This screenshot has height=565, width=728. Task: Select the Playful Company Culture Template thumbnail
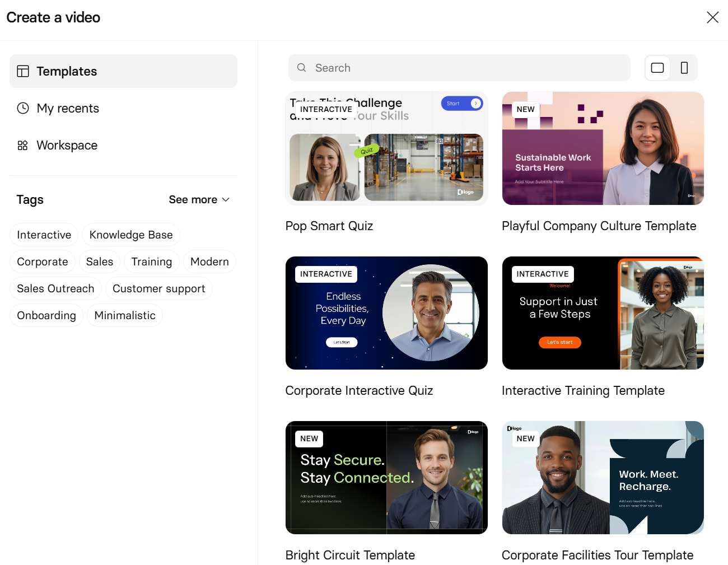tap(603, 149)
